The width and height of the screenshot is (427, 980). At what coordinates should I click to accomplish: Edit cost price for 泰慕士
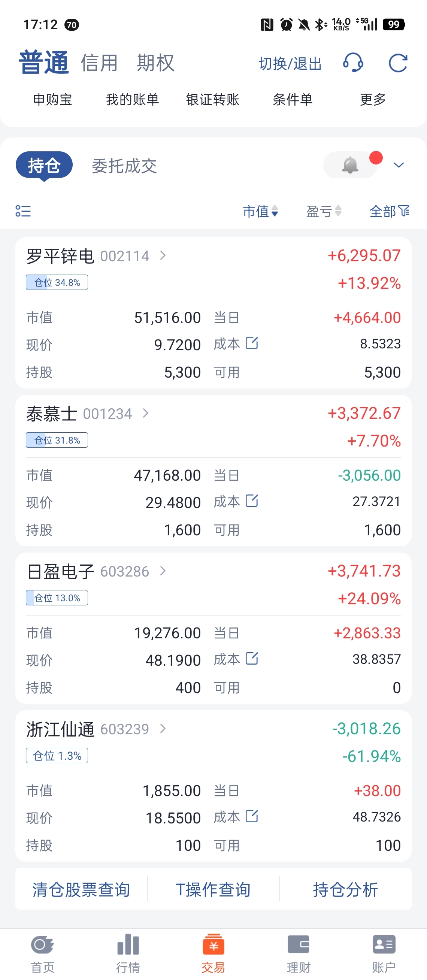coord(252,501)
